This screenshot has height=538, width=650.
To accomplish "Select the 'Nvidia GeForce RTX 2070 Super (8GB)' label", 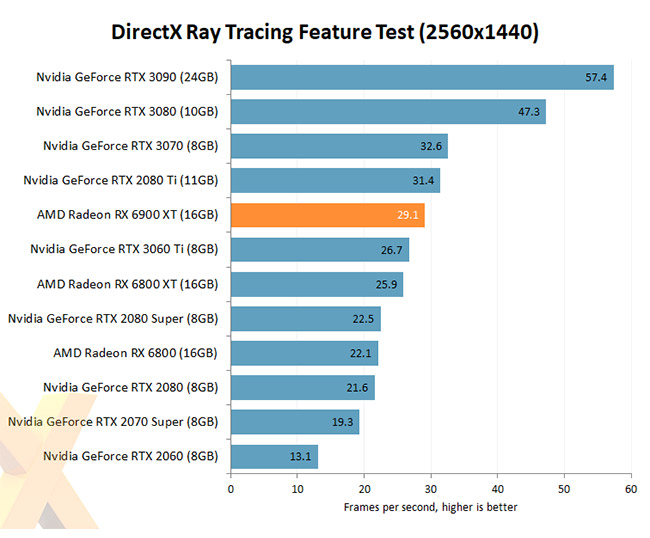I will (113, 422).
